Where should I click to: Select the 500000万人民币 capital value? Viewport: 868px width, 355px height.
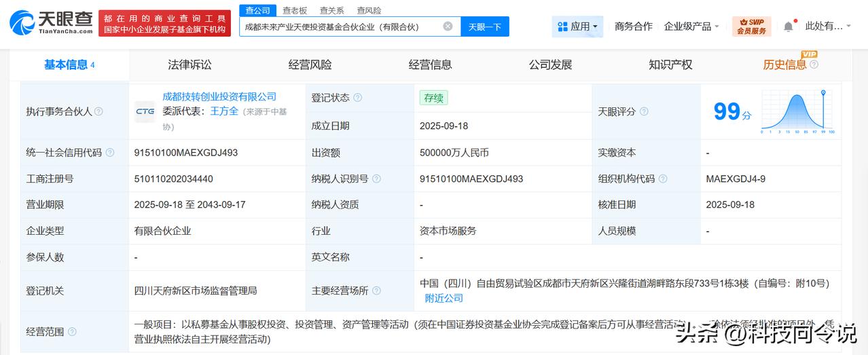click(454, 153)
